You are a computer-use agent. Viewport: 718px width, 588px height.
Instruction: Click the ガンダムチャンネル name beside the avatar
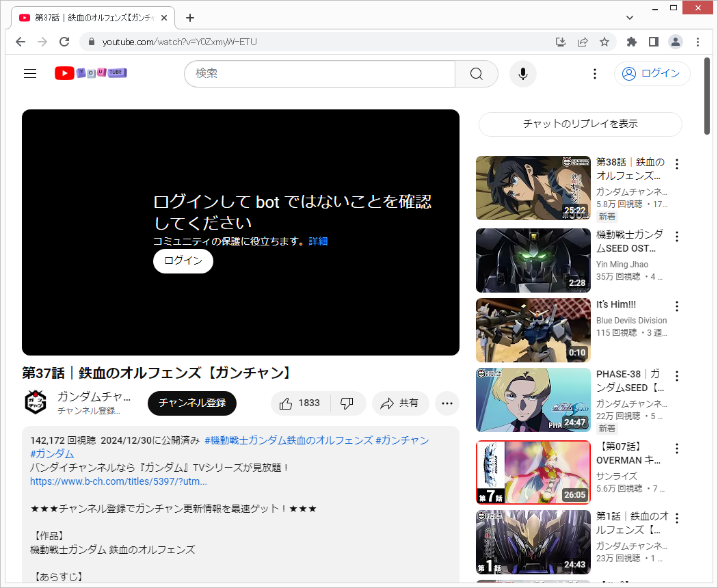pos(94,397)
